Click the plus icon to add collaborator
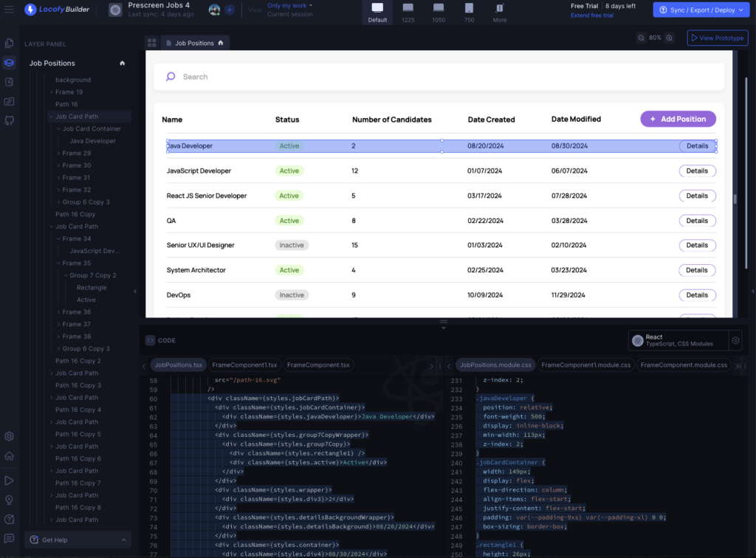The width and height of the screenshot is (756, 558). 230,10
